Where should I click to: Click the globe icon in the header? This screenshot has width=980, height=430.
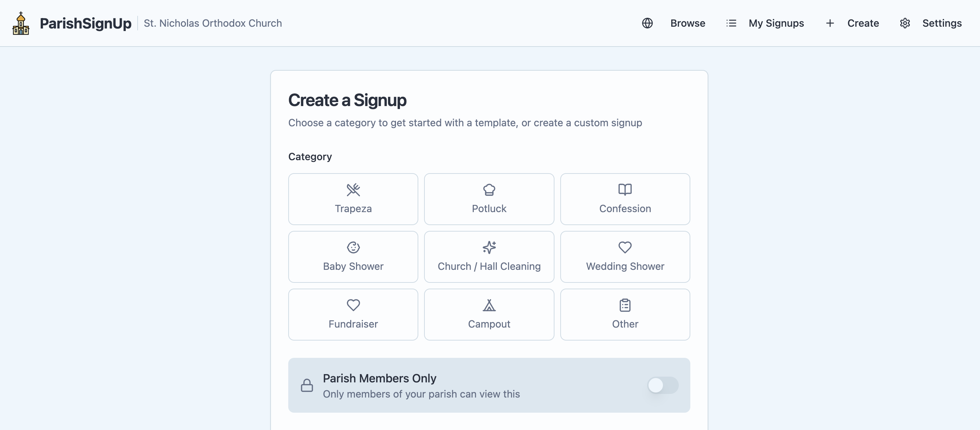pos(647,23)
